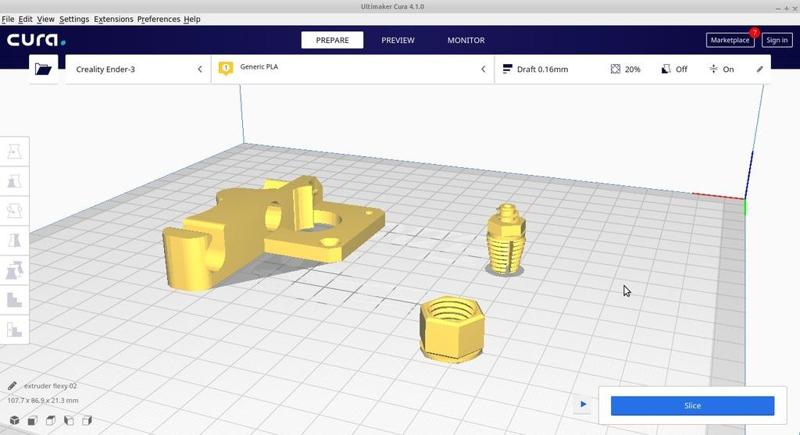The image size is (800, 435).
Task: Click the Cura logo
Action: (x=36, y=40)
